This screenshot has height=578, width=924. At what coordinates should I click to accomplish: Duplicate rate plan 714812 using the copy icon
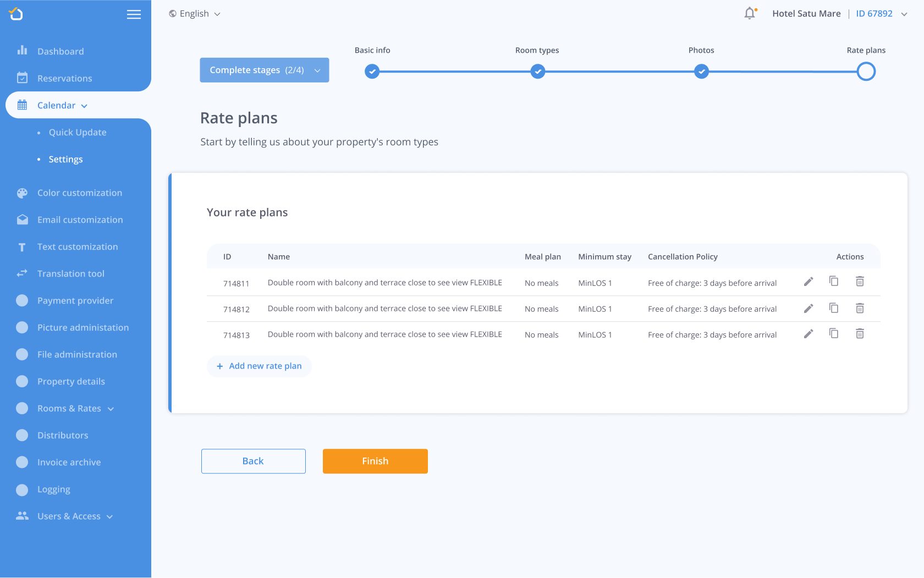pyautogui.click(x=834, y=308)
